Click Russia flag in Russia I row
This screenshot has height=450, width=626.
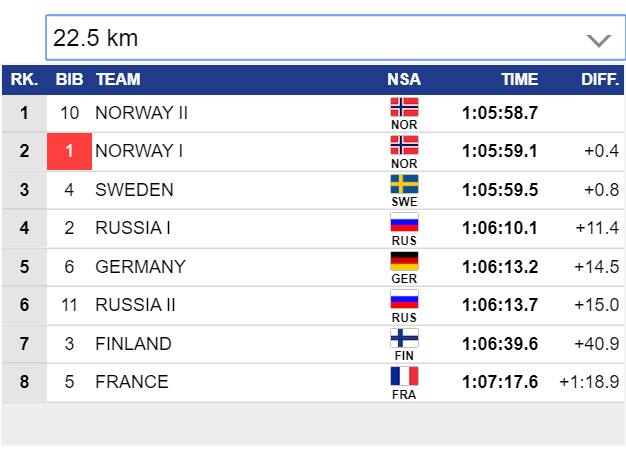404,222
